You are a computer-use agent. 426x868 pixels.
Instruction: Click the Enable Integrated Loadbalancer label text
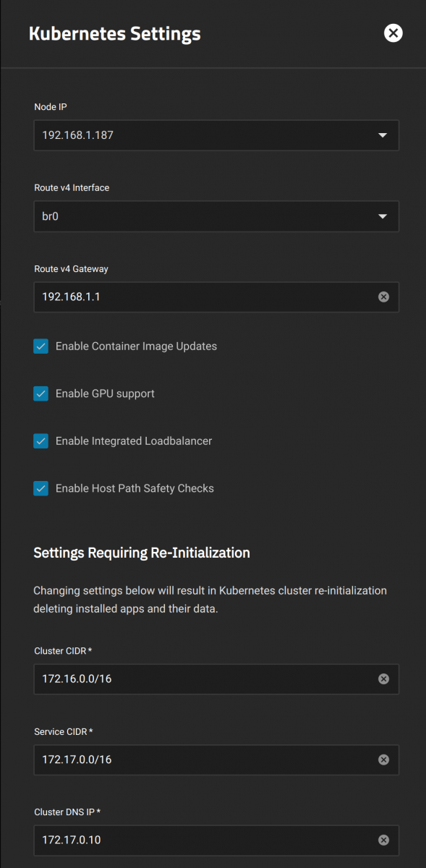click(134, 441)
